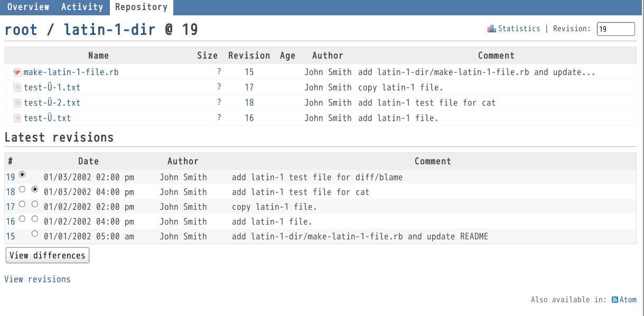
Task: Select the first radio button for revision 17
Action: [22, 204]
